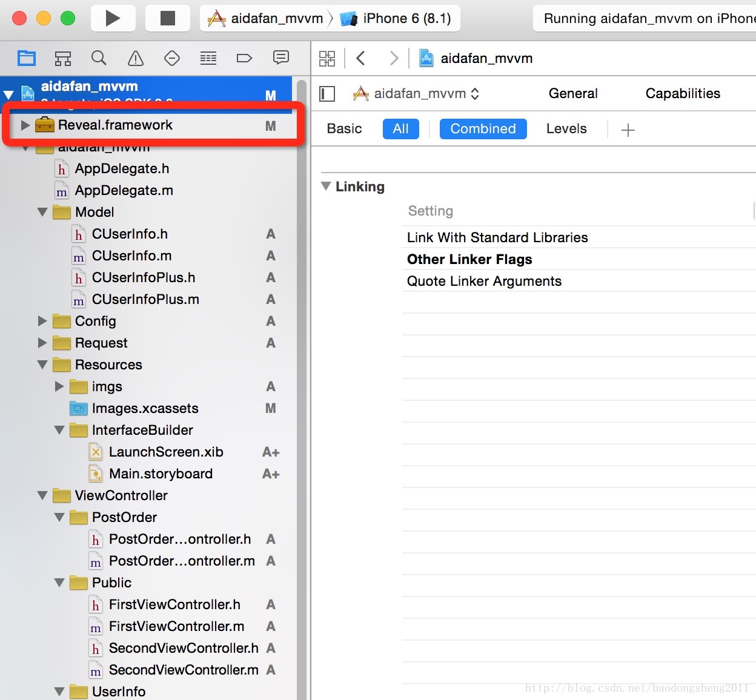Open AppDelegate.m file
The image size is (756, 700).
point(124,190)
